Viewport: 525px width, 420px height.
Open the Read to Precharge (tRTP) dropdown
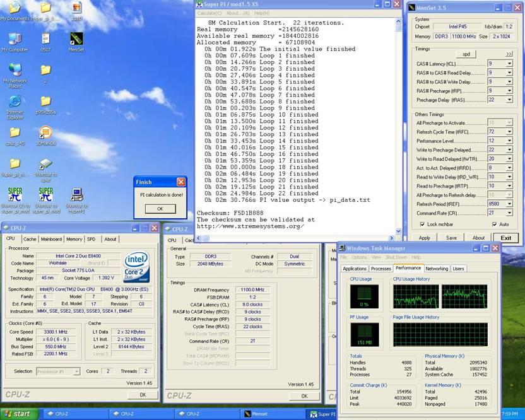[x=509, y=186]
